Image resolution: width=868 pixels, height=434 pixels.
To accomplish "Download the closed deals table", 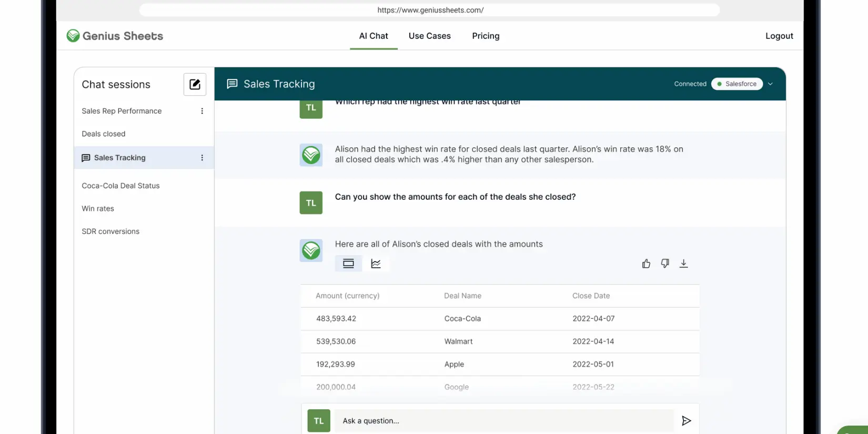I will [683, 264].
